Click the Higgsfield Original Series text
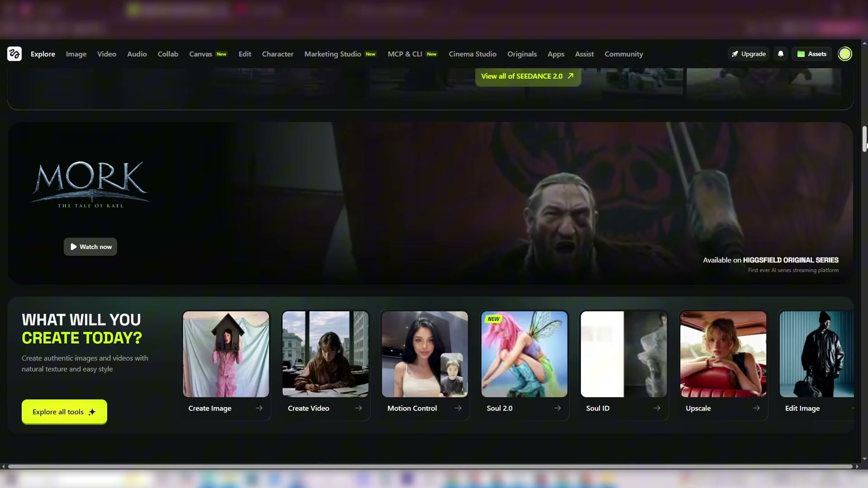This screenshot has width=868, height=488. pyautogui.click(x=791, y=260)
